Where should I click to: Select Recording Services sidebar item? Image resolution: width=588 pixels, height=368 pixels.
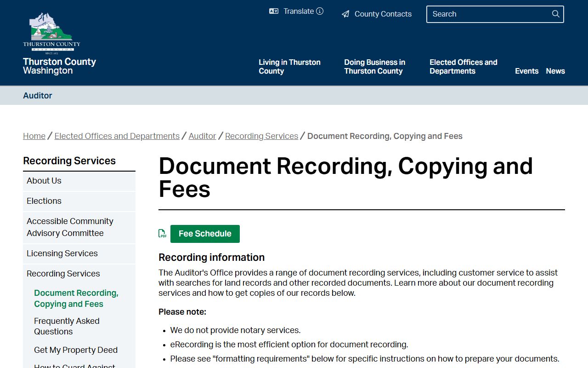point(79,274)
